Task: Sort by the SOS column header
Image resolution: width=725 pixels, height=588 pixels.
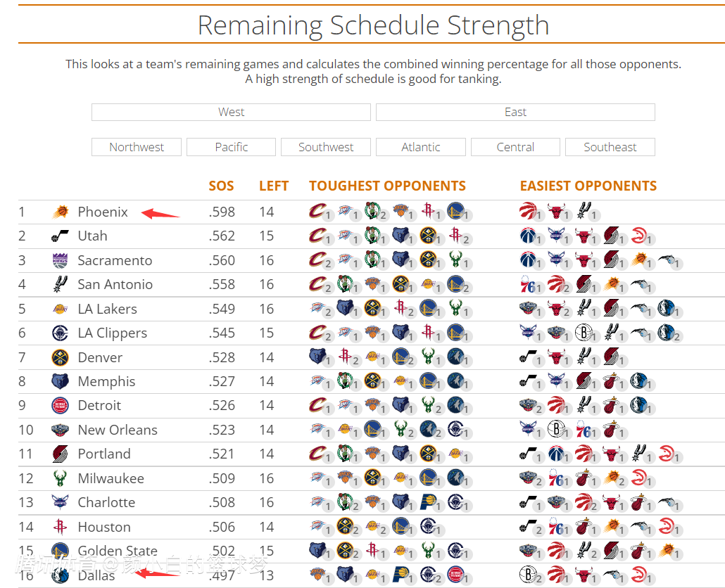Action: click(x=221, y=186)
